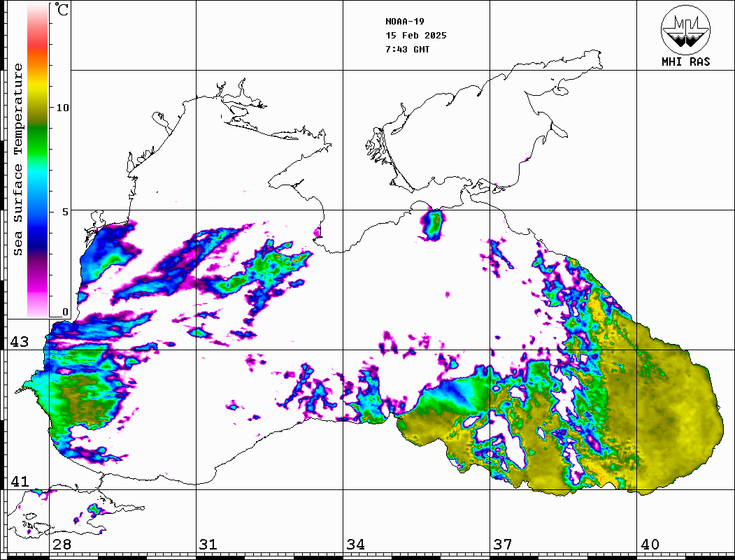This screenshot has width=735, height=560.
Task: Click the °C unit label on legend
Action: 61,9
